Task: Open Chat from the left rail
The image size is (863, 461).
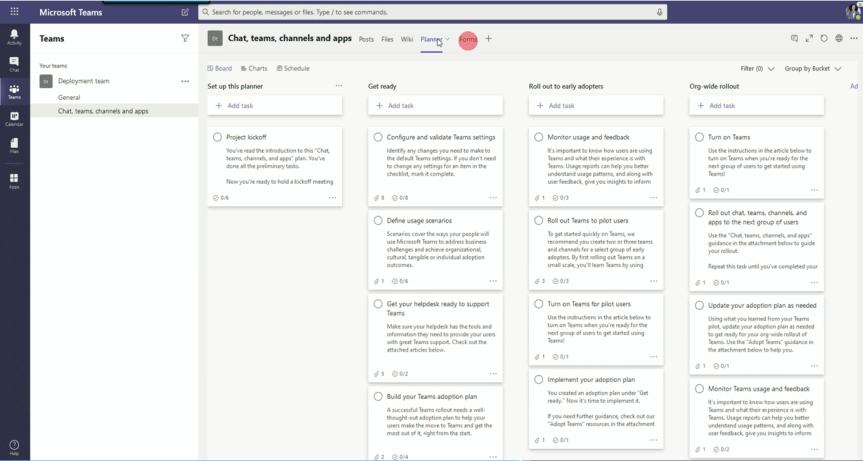Action: (x=14, y=64)
